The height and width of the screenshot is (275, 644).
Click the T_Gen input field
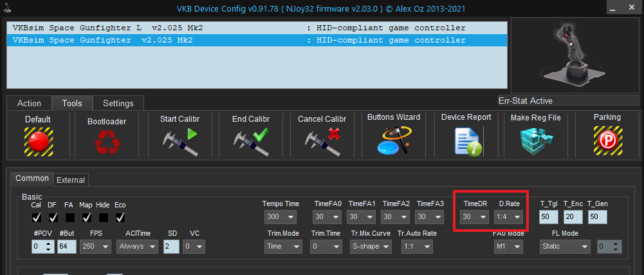coord(597,216)
